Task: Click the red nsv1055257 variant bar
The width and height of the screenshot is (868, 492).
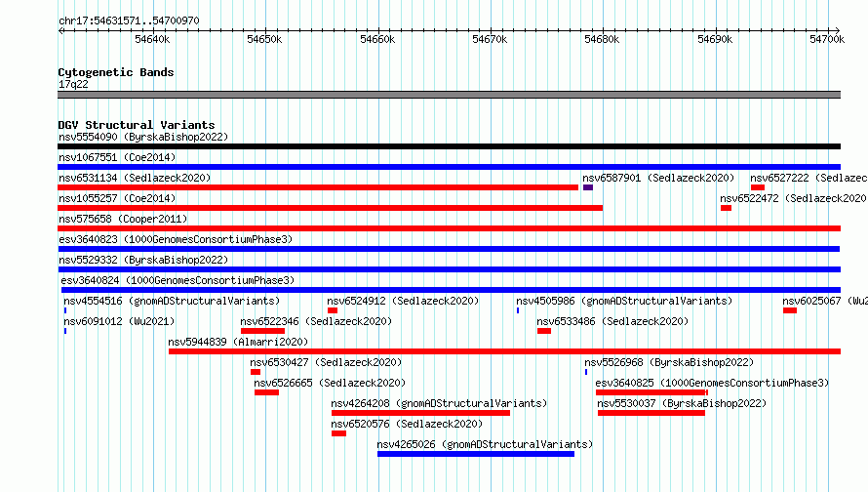Action: point(330,208)
